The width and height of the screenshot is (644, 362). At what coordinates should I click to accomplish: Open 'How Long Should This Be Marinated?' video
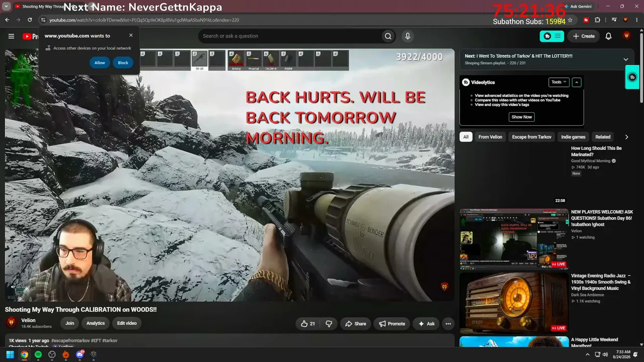pyautogui.click(x=596, y=151)
